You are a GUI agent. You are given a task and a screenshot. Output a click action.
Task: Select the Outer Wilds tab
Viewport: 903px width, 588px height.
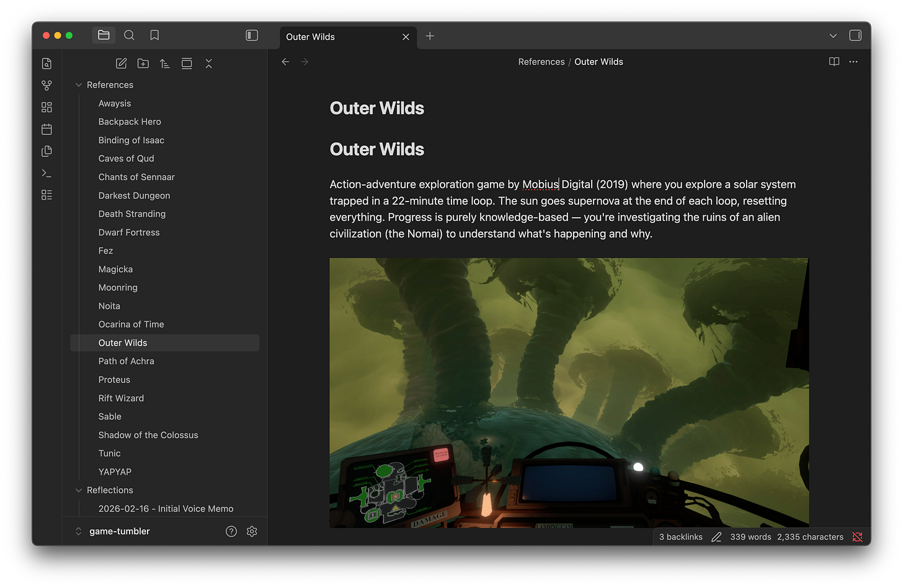348,37
